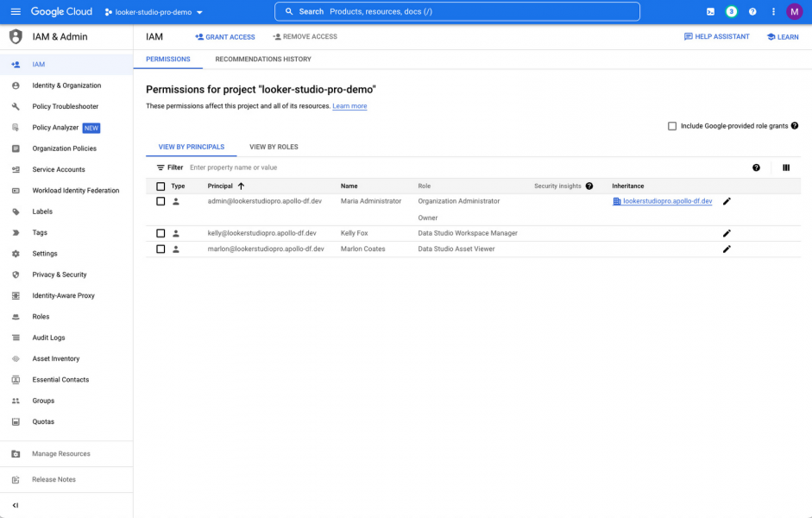Sort by Principal ascending arrow

(x=241, y=186)
